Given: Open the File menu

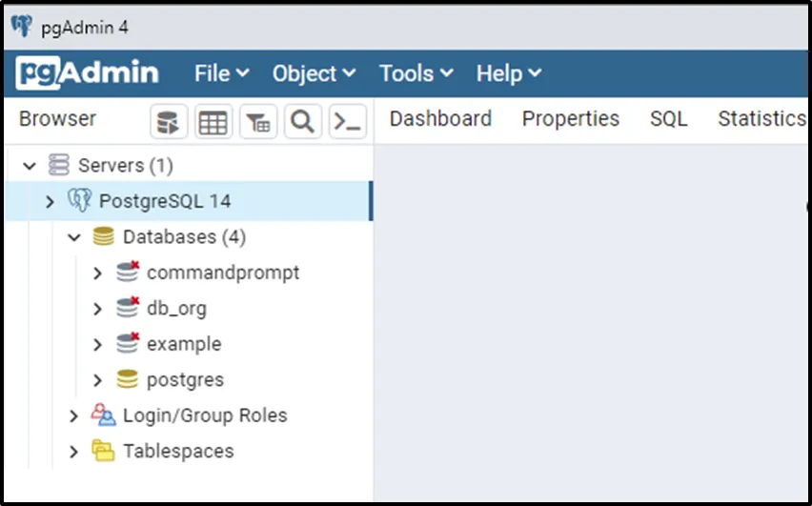Looking at the screenshot, I should point(221,73).
